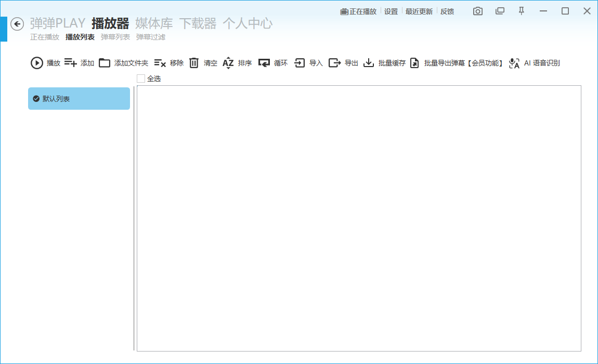Click the Import playlist icon

click(300, 63)
